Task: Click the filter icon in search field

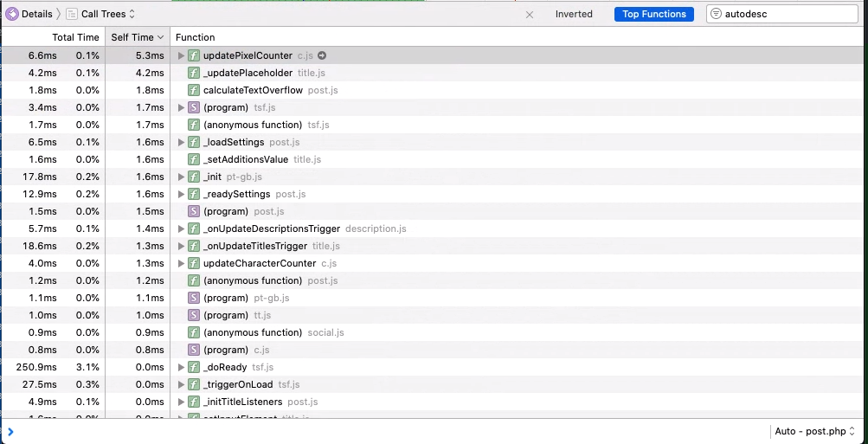Action: point(717,15)
